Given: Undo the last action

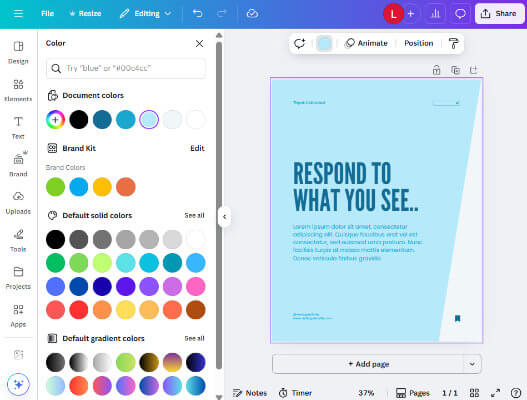Looking at the screenshot, I should pos(197,13).
